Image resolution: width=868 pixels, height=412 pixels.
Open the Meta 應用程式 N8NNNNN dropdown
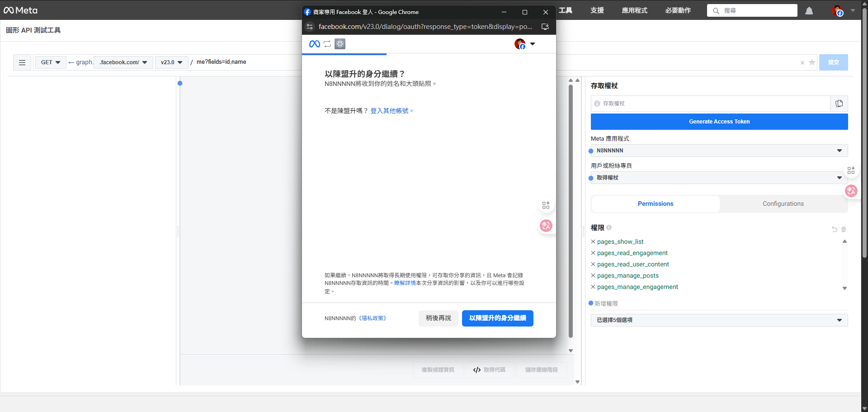pos(718,150)
